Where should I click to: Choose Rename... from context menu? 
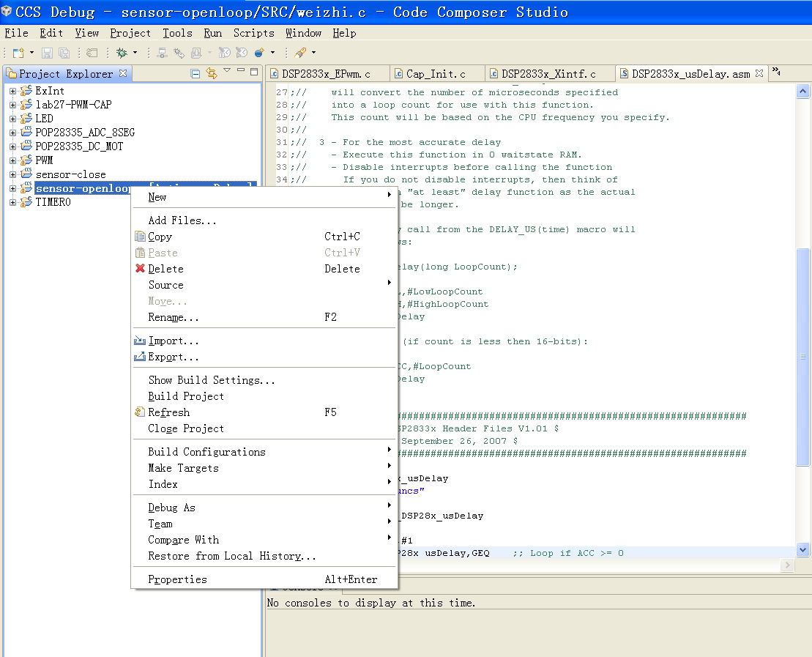coord(264,317)
